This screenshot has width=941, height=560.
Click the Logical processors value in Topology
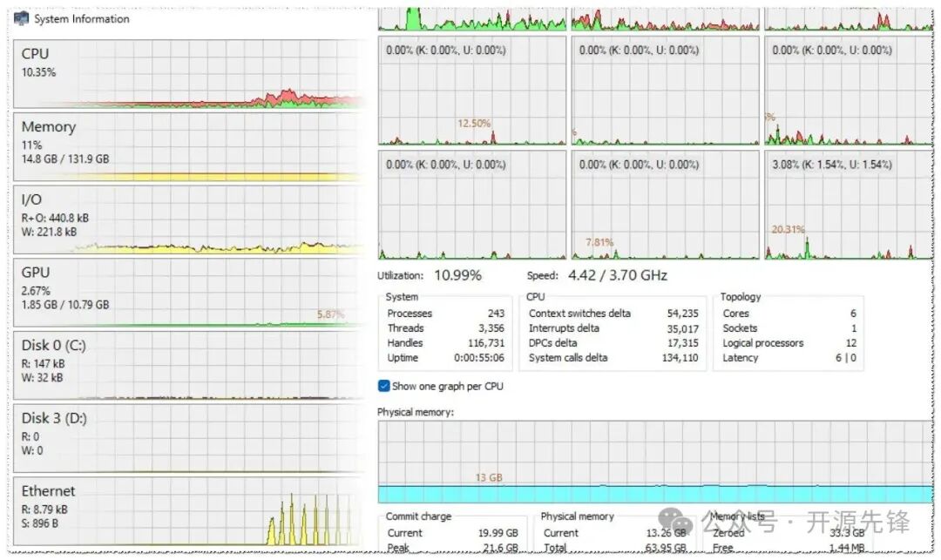pyautogui.click(x=850, y=343)
